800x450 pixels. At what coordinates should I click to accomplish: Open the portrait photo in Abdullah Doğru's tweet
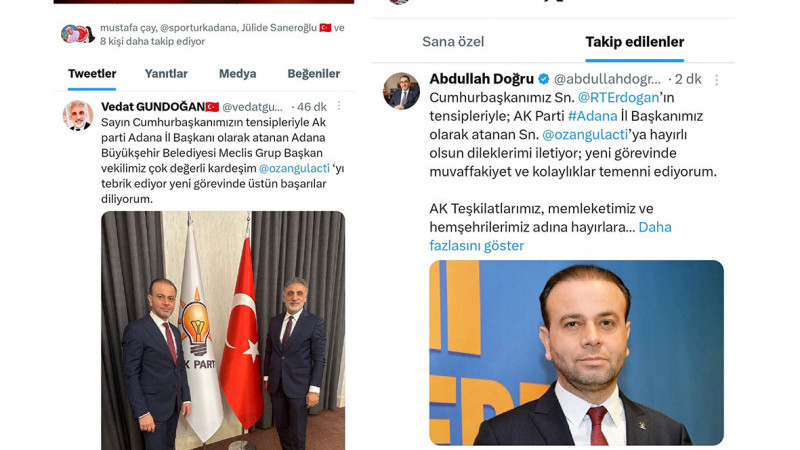577,353
